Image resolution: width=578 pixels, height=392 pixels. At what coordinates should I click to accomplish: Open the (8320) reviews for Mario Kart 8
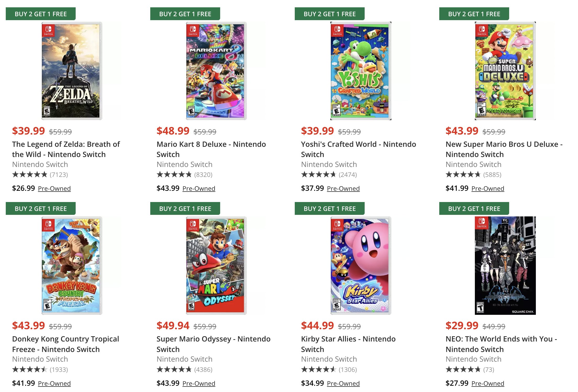pos(185,175)
